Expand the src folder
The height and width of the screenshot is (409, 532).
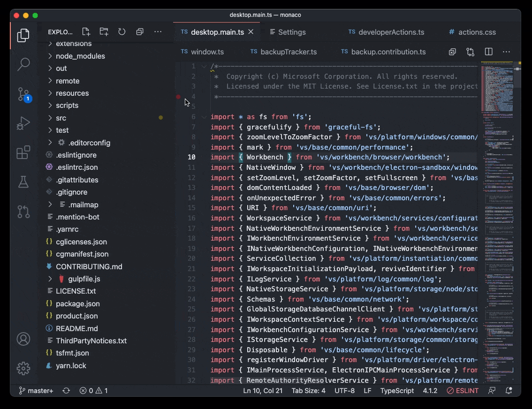(x=61, y=118)
